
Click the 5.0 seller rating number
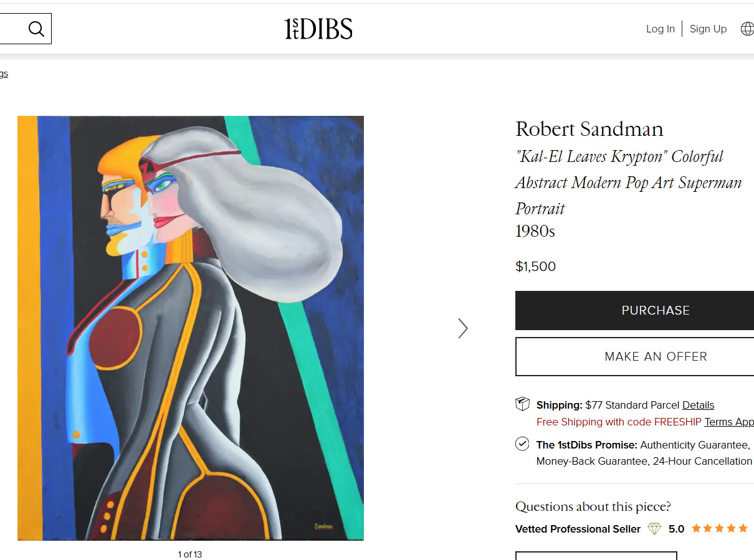tap(676, 529)
